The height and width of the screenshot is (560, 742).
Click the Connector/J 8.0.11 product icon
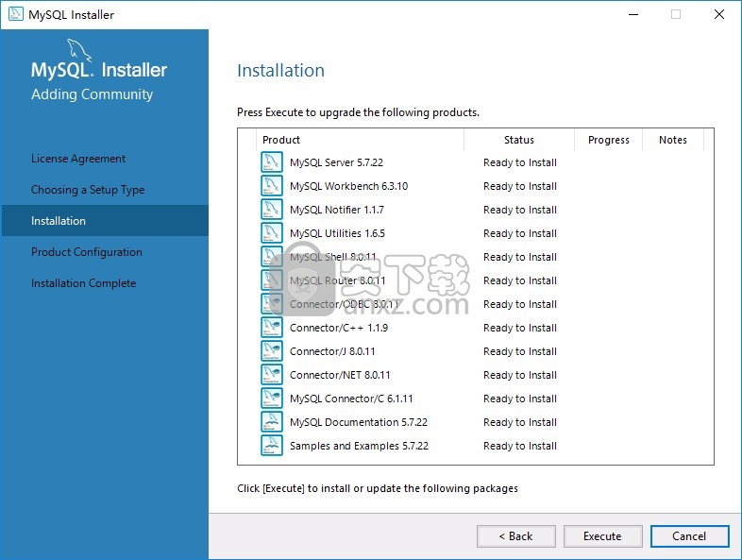272,351
